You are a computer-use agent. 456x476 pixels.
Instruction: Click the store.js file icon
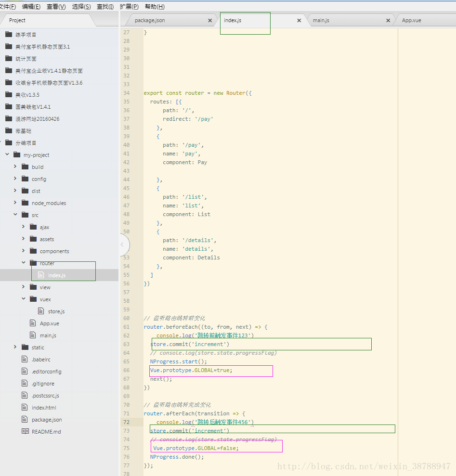pos(41,311)
